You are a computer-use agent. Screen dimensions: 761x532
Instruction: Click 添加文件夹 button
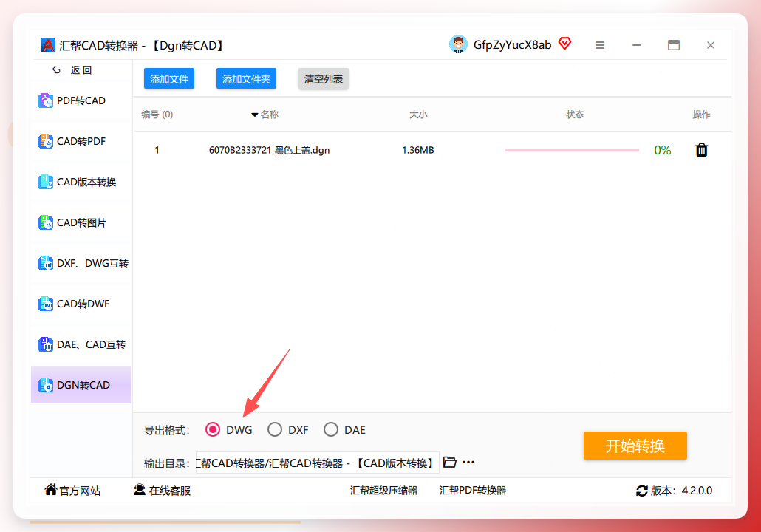pyautogui.click(x=246, y=78)
